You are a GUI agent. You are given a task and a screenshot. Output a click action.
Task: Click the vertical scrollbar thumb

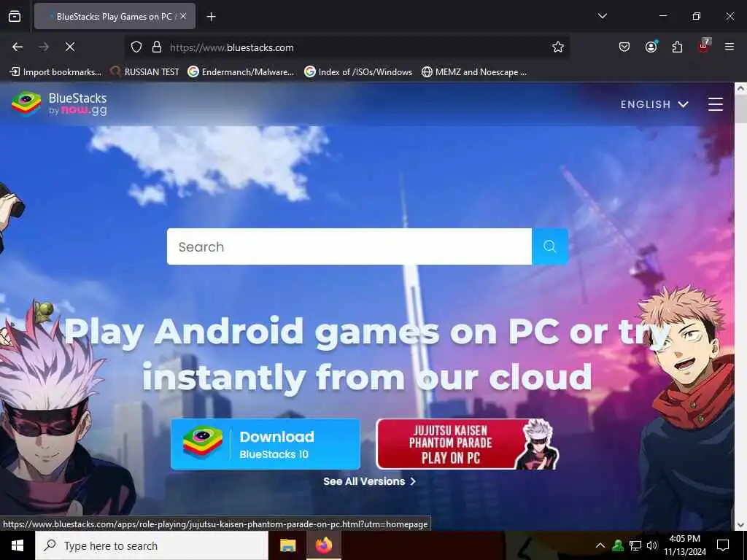[740, 109]
